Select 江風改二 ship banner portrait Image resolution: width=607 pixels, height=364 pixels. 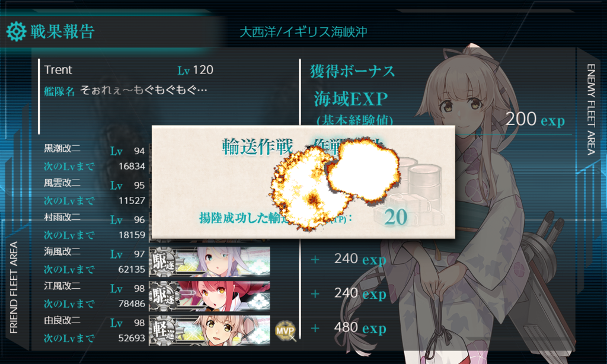pos(209,296)
